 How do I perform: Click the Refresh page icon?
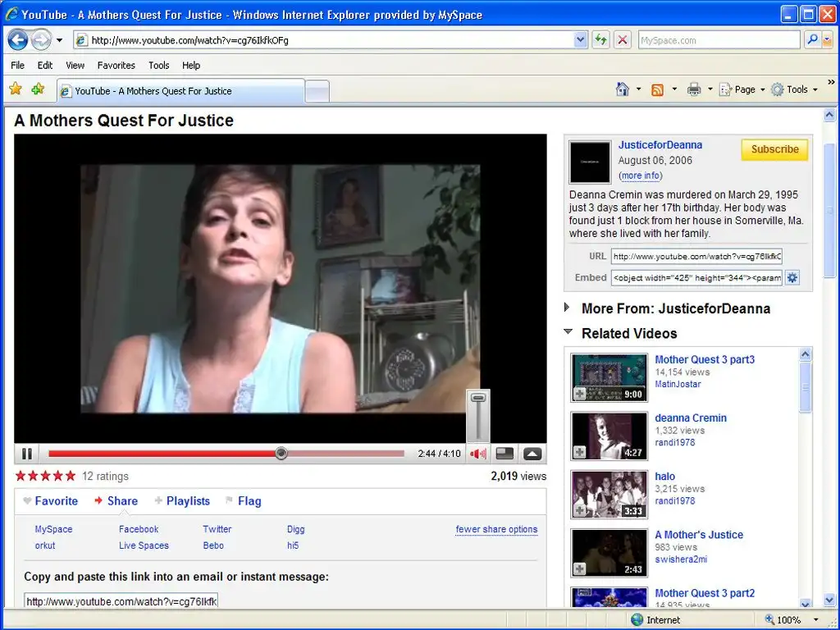(601, 39)
